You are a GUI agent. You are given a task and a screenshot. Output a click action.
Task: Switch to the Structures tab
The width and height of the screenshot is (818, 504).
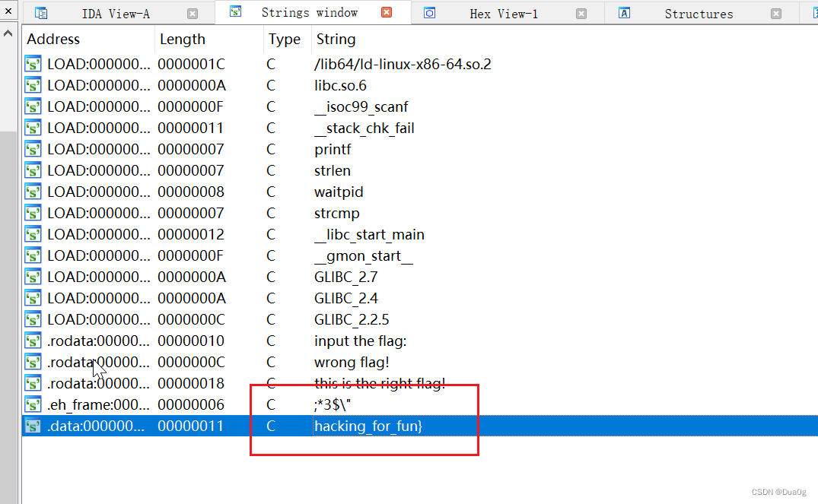[699, 13]
